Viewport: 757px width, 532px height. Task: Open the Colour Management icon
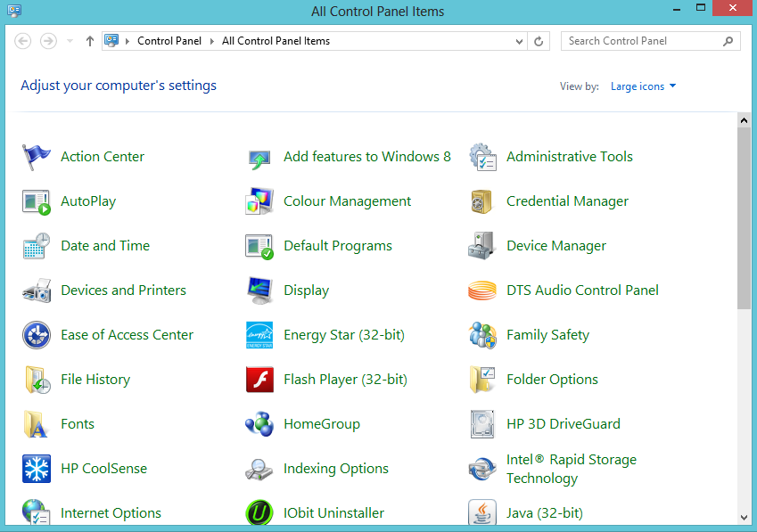(x=259, y=201)
